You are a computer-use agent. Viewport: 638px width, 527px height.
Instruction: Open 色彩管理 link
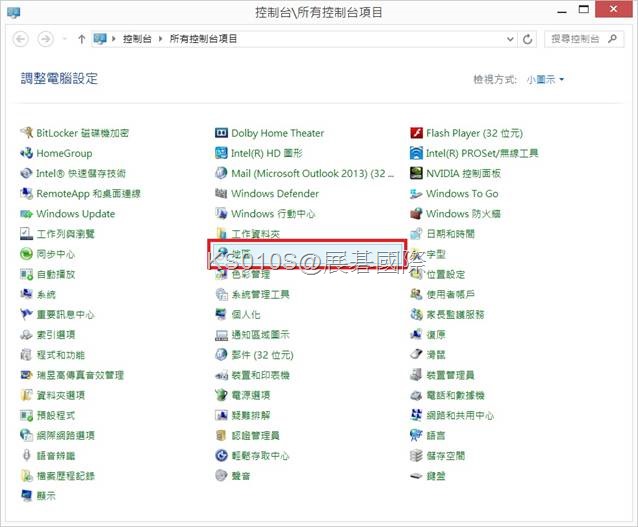tap(251, 275)
